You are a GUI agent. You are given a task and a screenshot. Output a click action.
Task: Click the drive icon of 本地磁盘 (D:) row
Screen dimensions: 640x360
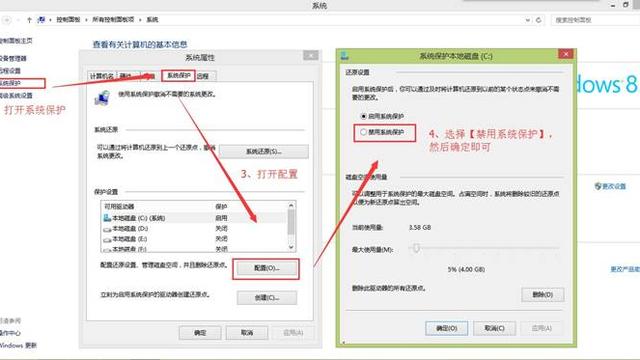pyautogui.click(x=107, y=229)
